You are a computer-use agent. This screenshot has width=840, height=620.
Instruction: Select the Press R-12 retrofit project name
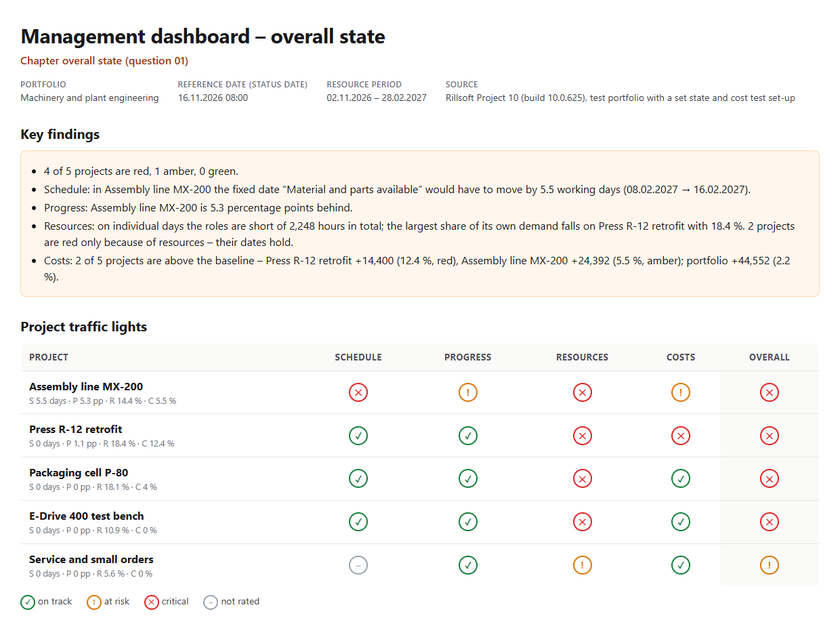[x=76, y=430]
